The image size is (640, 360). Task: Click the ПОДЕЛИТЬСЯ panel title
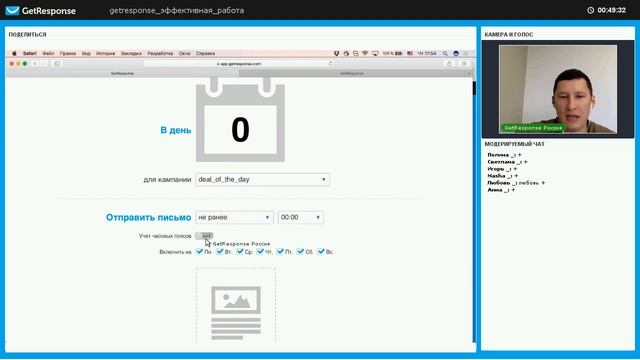click(27, 35)
